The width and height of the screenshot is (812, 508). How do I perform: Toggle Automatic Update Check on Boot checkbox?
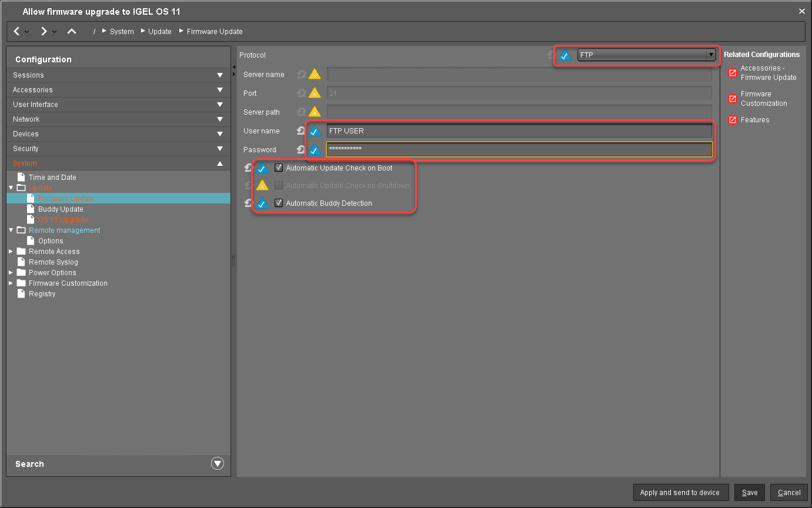point(279,168)
